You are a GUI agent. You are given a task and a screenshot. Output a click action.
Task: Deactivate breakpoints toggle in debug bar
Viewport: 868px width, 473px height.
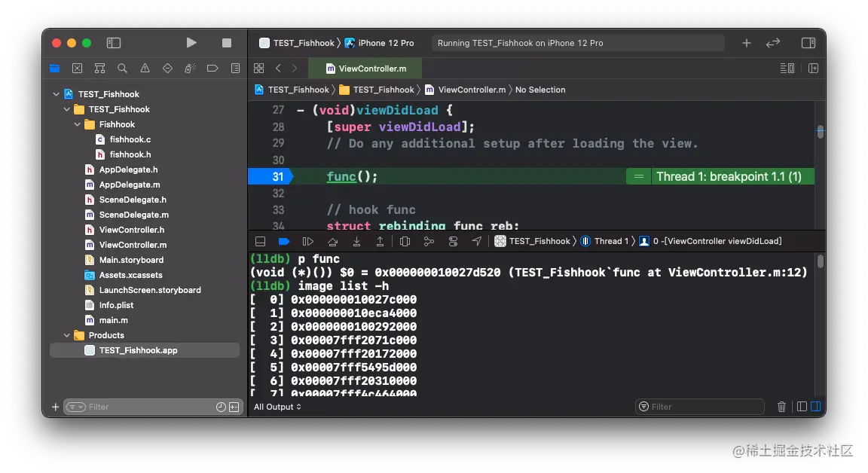tap(284, 241)
